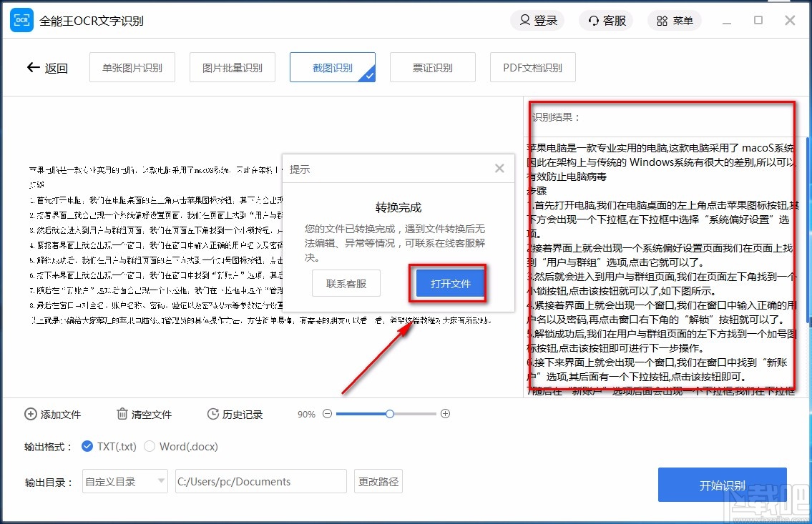Image resolution: width=812 pixels, height=524 pixels.
Task: Click the 客服 headset icon
Action: (593, 21)
